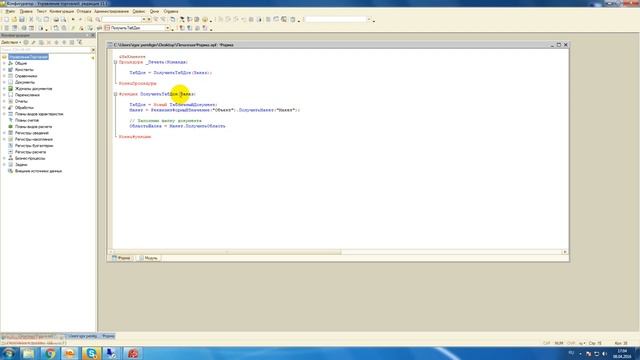Open the Сервис menu

pyautogui.click(x=139, y=11)
